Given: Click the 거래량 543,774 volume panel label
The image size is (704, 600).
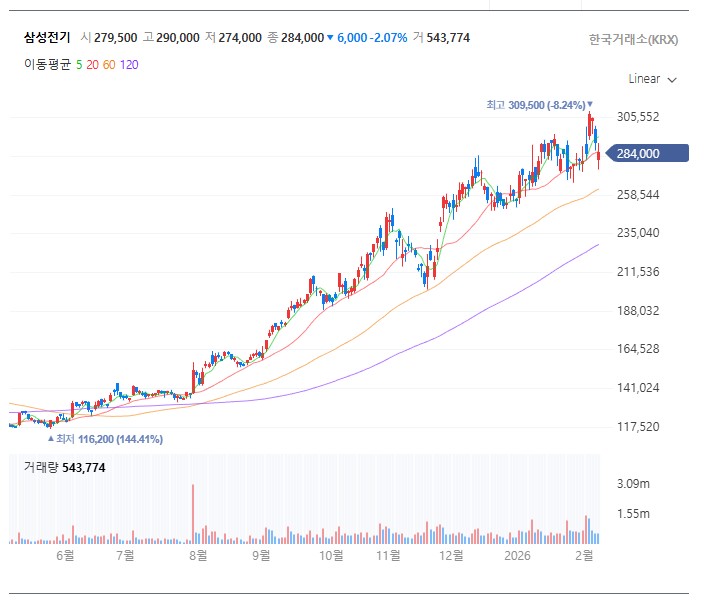Looking at the screenshot, I should click(65, 468).
